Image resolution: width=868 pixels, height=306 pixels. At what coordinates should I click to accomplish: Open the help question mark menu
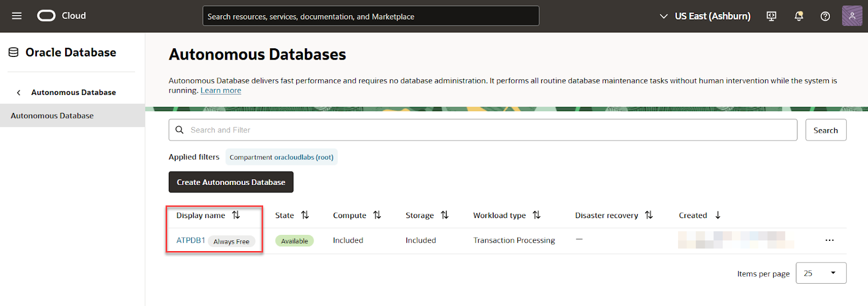[x=825, y=16]
